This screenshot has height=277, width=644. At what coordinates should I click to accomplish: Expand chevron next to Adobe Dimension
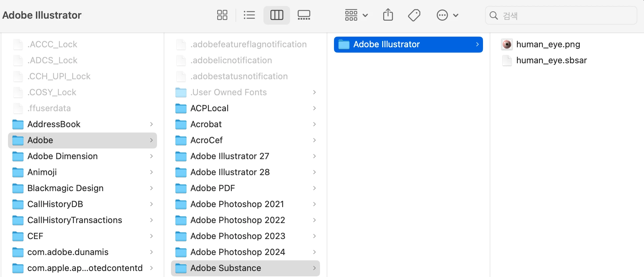pyautogui.click(x=151, y=156)
